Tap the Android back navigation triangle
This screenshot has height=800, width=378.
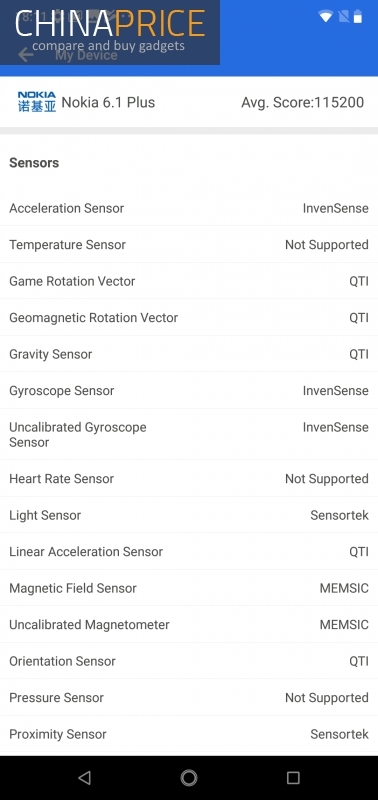point(85,778)
